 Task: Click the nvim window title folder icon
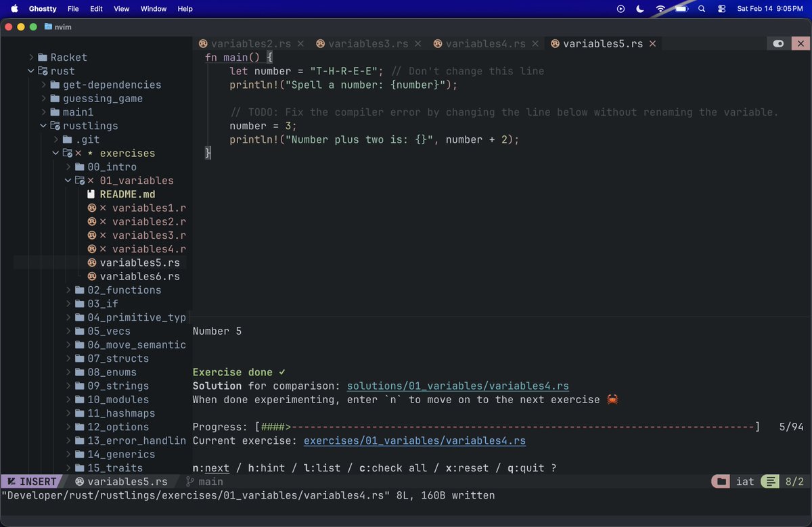(48, 26)
